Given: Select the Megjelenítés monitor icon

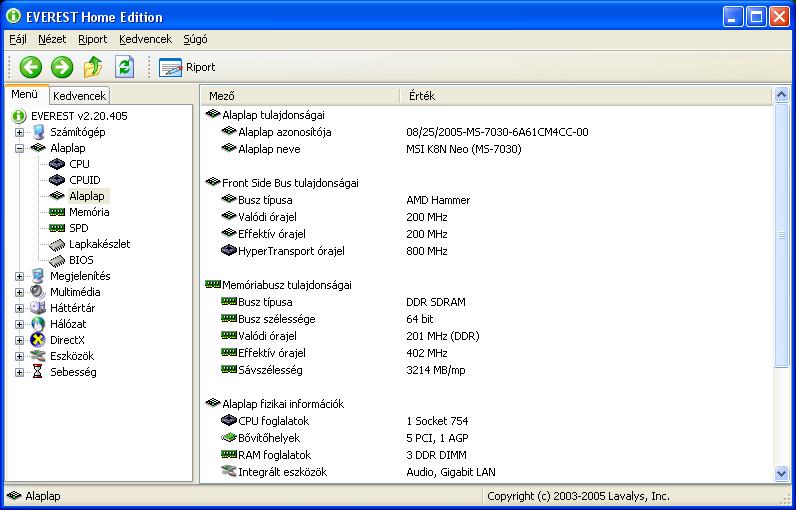Looking at the screenshot, I should pyautogui.click(x=38, y=276).
